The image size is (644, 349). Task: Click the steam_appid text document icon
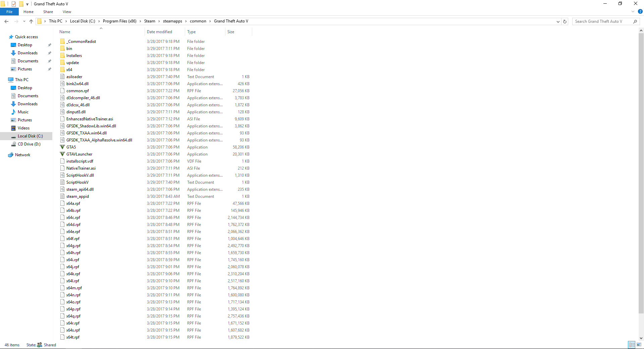[62, 196]
